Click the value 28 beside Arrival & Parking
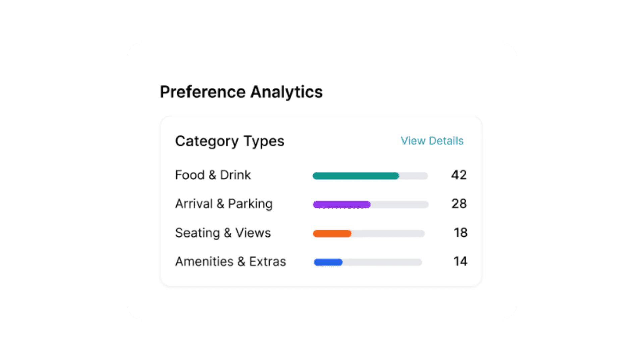644x362 pixels. tap(459, 204)
